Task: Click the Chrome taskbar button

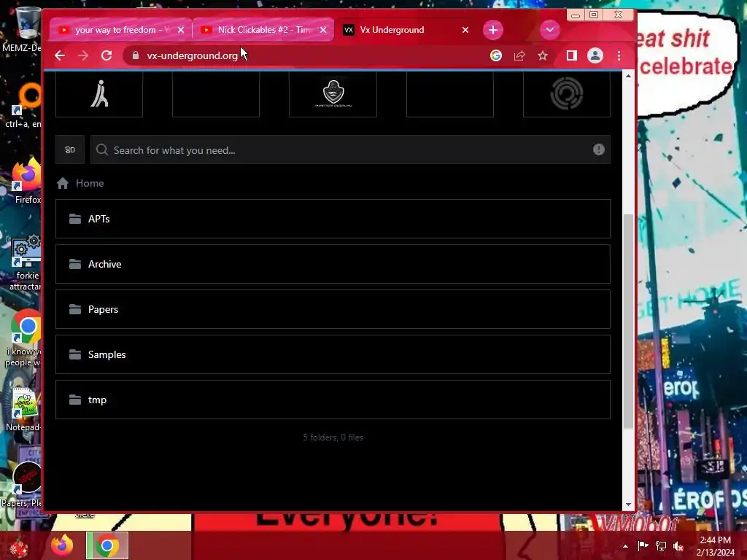Action: [107, 545]
